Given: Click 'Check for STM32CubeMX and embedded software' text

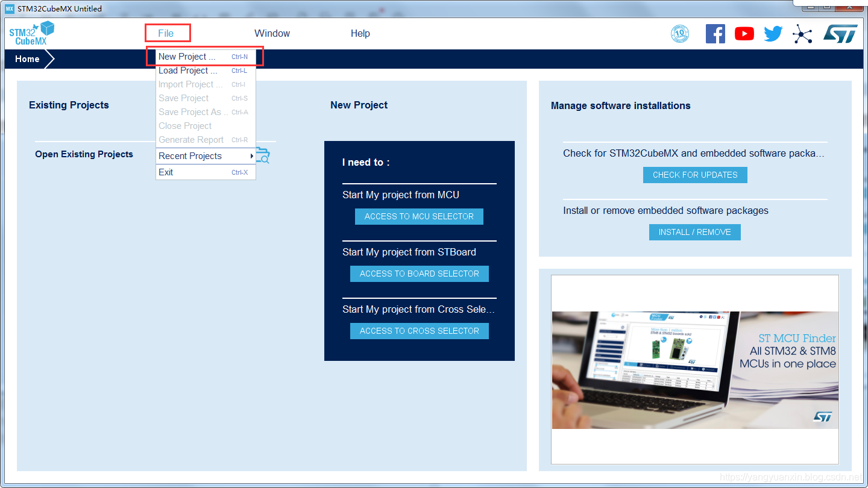Looking at the screenshot, I should pyautogui.click(x=694, y=153).
